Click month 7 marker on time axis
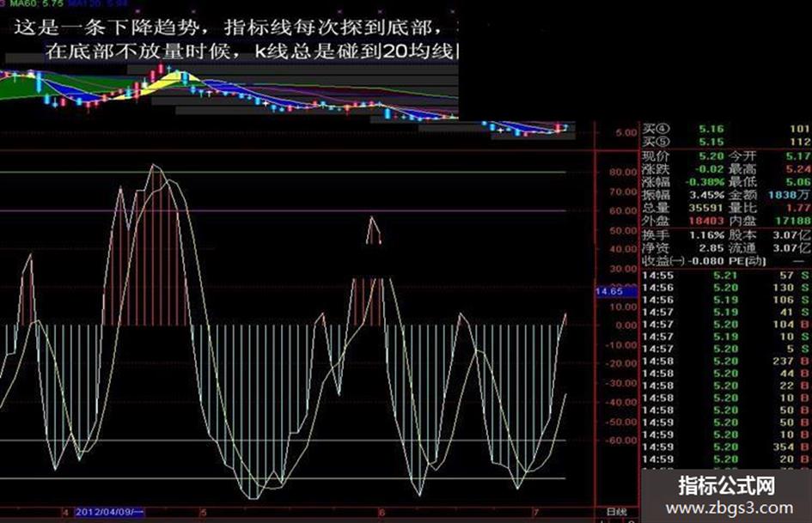The image size is (812, 523). [x=535, y=513]
